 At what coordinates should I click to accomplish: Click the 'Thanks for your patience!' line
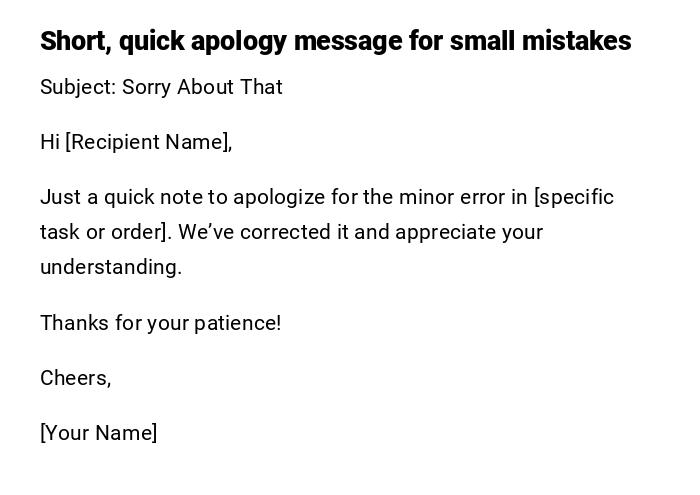tap(160, 323)
